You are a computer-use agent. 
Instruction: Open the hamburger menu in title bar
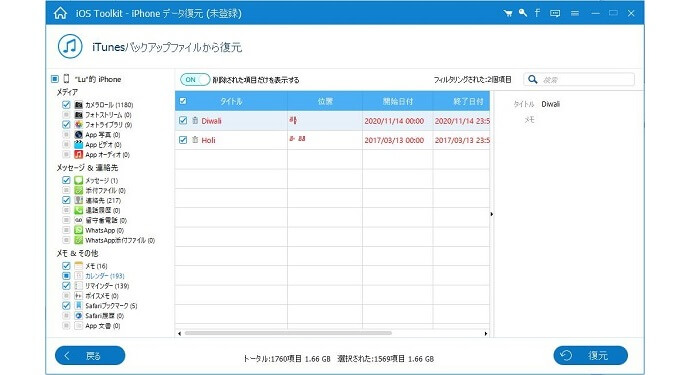point(575,13)
